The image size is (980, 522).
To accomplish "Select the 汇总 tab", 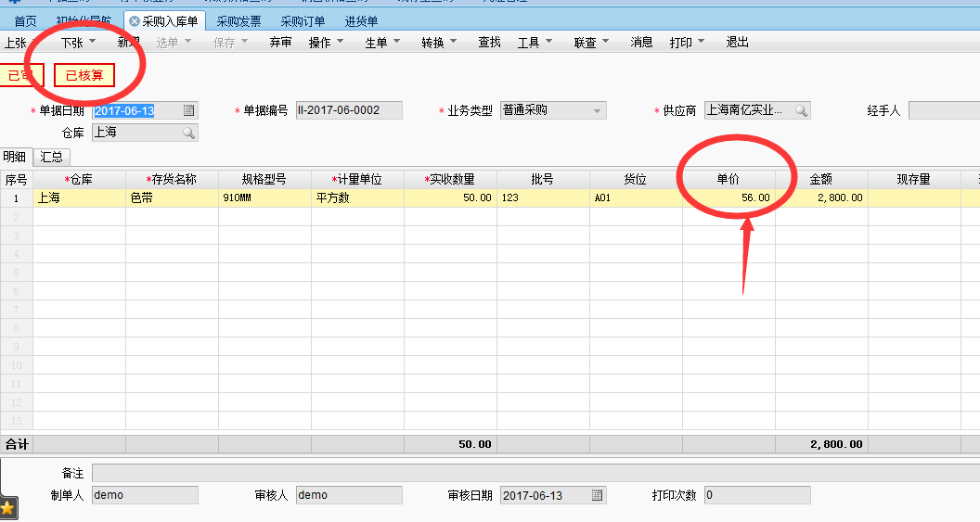I will tap(52, 158).
